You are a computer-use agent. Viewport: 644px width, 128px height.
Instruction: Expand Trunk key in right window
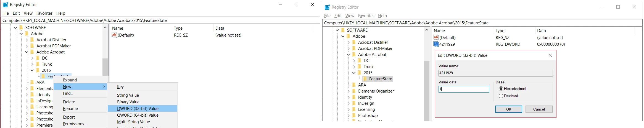click(354, 66)
